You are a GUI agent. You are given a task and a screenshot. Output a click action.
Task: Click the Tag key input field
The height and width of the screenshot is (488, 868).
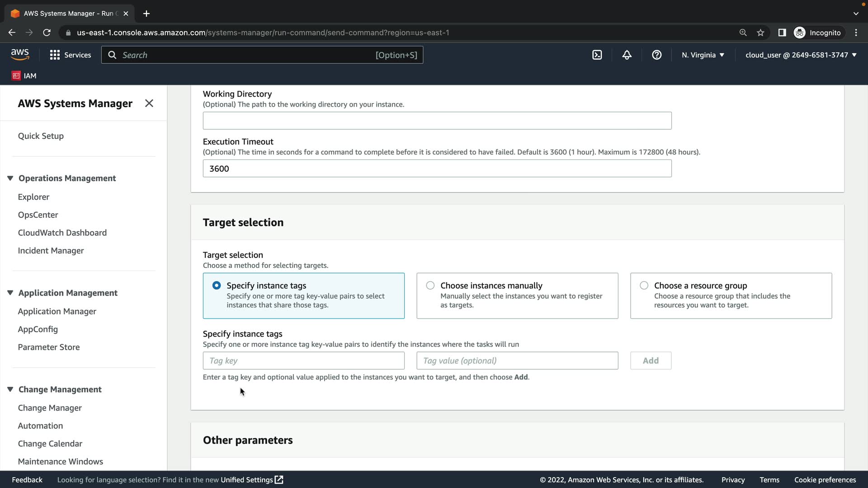click(x=303, y=361)
